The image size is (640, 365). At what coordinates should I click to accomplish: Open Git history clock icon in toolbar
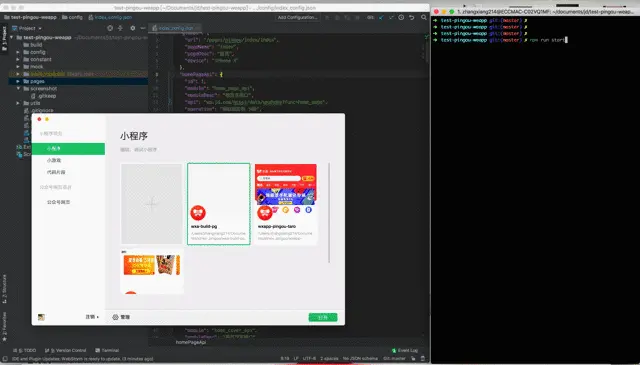pos(401,18)
